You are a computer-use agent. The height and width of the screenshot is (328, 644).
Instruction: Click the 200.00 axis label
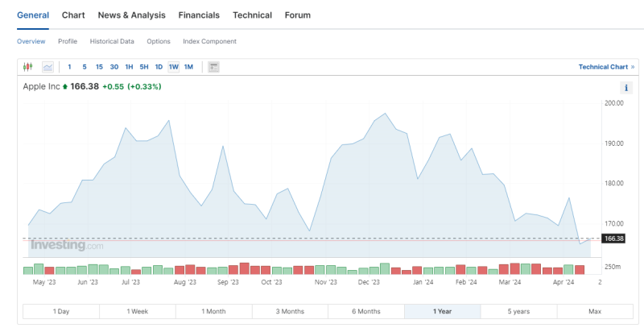pyautogui.click(x=614, y=103)
